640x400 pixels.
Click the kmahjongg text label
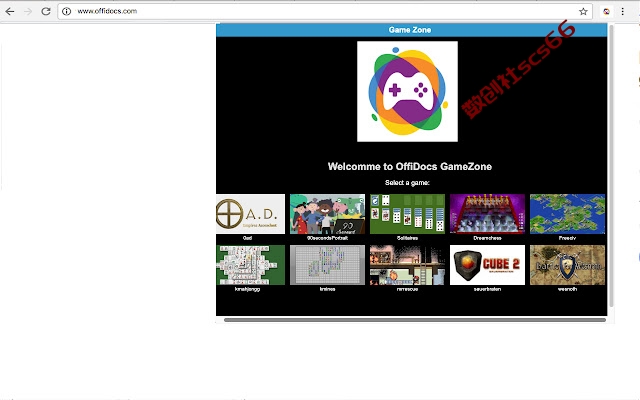(x=247, y=289)
